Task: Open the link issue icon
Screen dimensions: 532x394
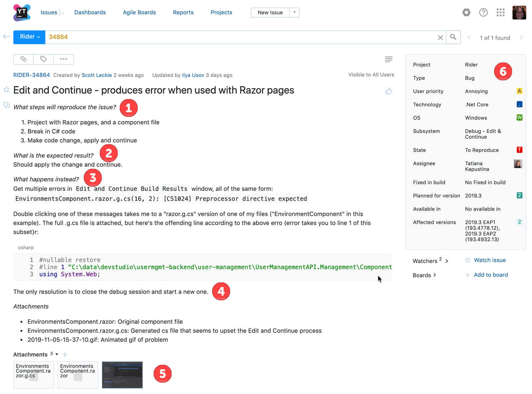Action: (x=23, y=59)
